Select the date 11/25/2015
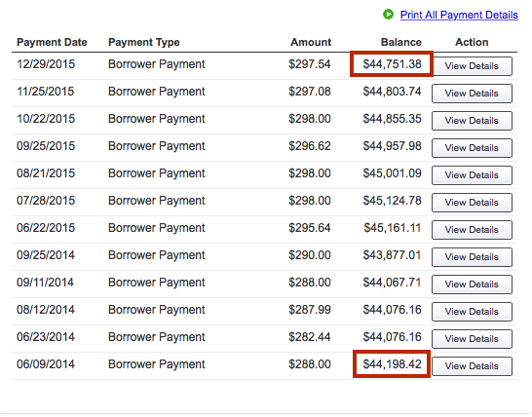 point(46,92)
